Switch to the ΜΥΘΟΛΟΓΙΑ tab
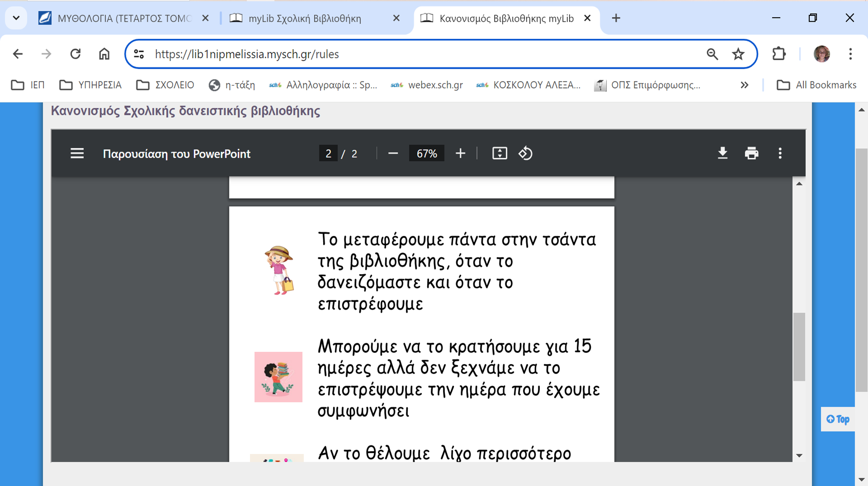The image size is (868, 486). [122, 19]
